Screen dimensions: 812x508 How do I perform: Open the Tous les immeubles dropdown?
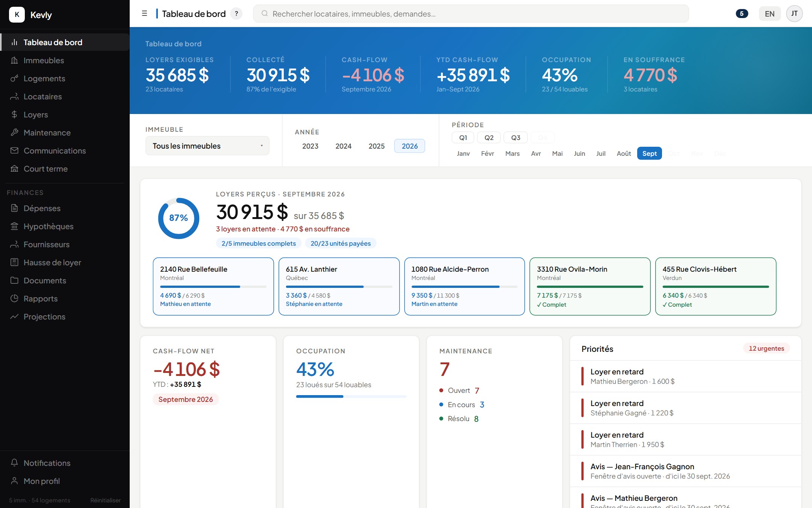208,146
